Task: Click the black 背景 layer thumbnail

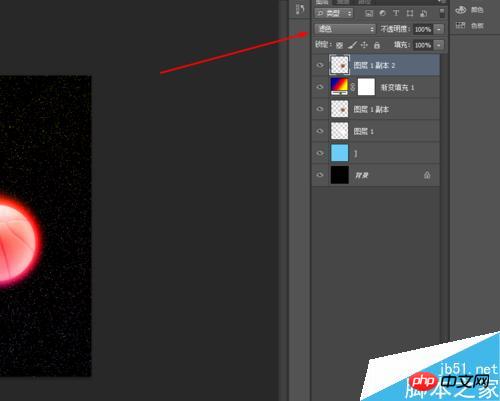Action: (x=339, y=175)
